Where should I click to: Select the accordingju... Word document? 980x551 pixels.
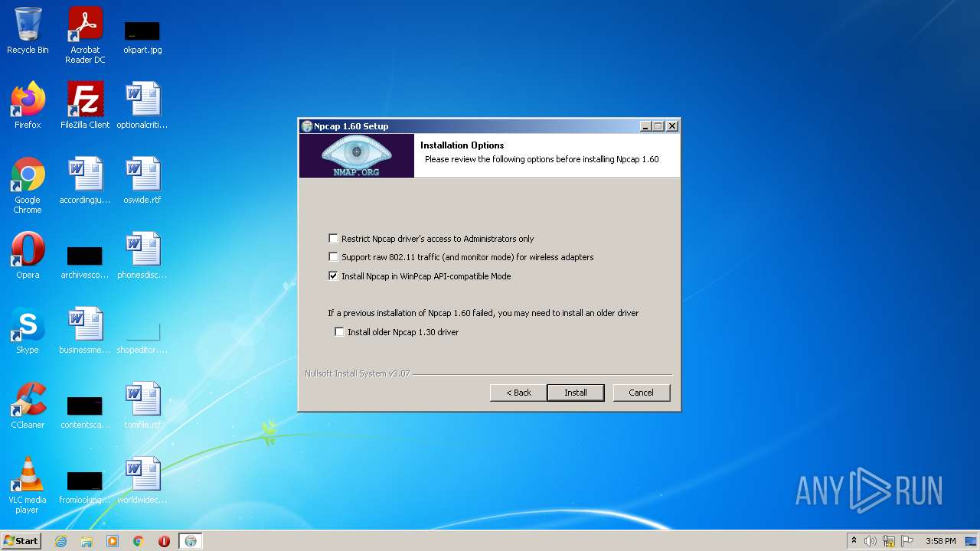coord(85,181)
